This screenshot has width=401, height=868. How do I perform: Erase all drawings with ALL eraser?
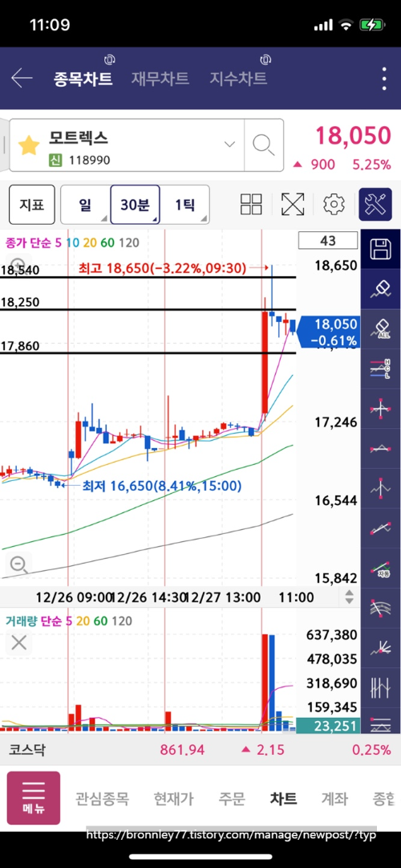click(x=380, y=329)
